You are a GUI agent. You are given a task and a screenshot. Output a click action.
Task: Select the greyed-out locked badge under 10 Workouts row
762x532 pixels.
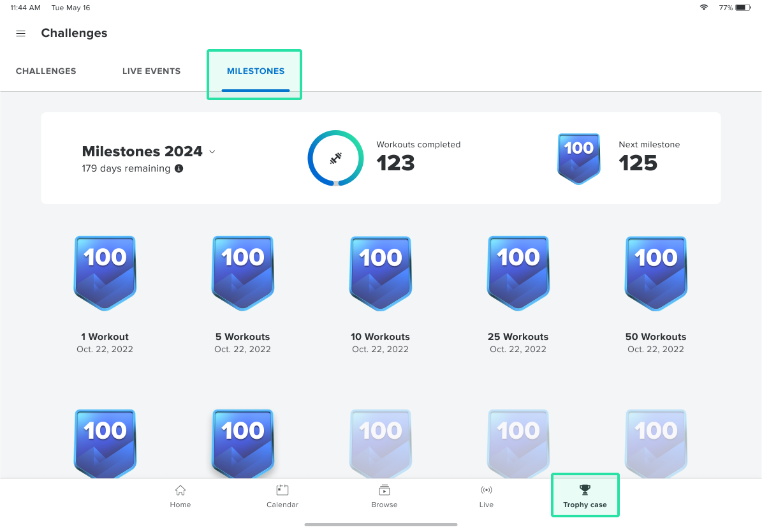[x=380, y=441]
